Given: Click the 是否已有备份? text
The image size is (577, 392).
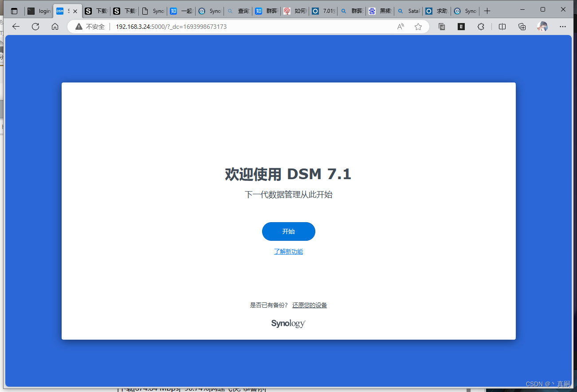Looking at the screenshot, I should pos(269,305).
